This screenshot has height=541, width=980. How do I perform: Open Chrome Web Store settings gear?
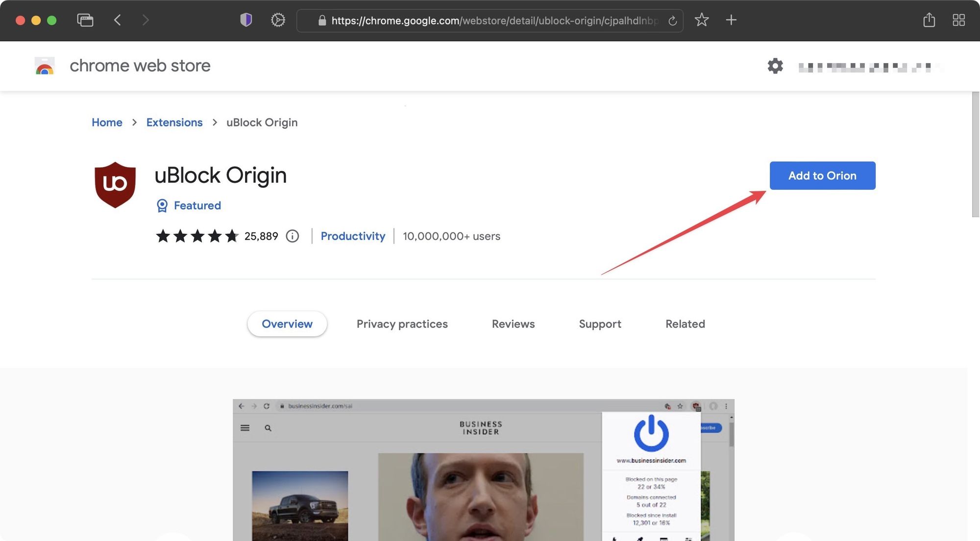(x=775, y=66)
